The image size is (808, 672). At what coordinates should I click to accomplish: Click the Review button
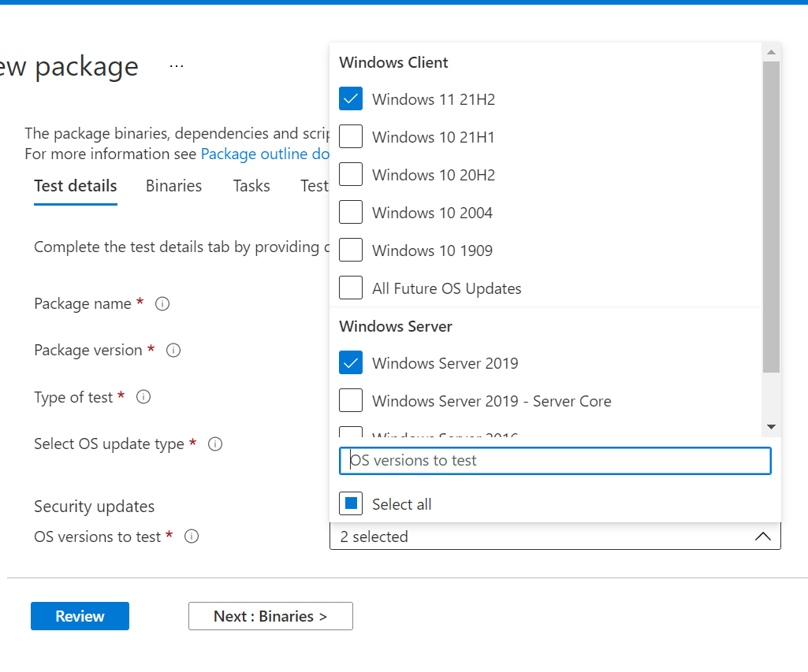coord(80,616)
